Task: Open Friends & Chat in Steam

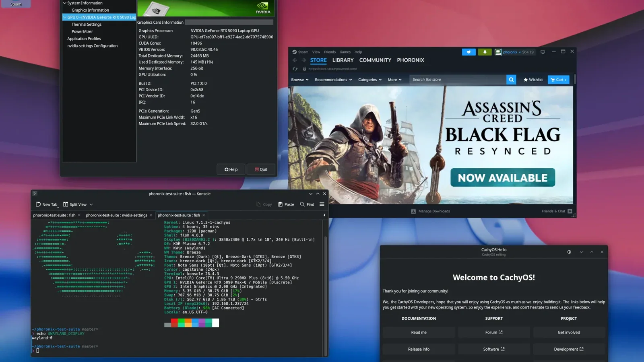Action: tap(557, 211)
